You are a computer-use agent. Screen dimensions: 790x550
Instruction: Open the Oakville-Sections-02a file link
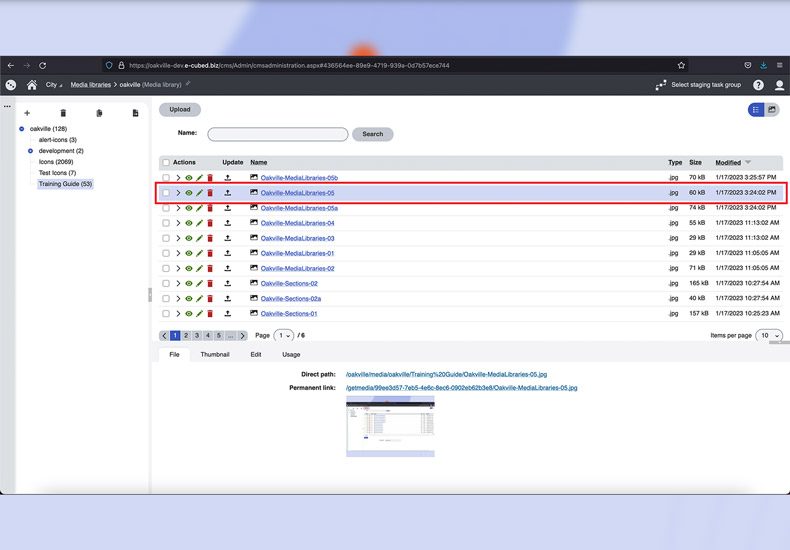click(x=290, y=298)
